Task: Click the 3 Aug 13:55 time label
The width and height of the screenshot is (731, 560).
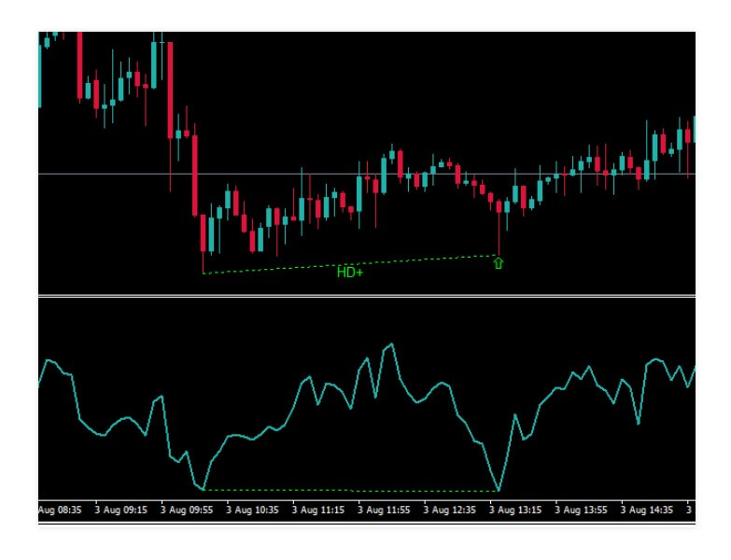Action: pyautogui.click(x=581, y=510)
